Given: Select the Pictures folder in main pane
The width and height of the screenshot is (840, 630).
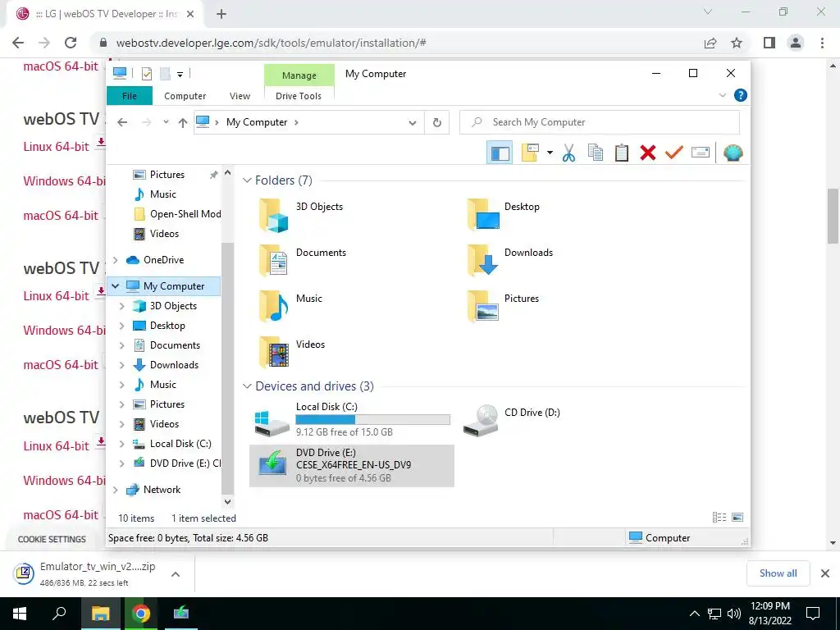Looking at the screenshot, I should 503,306.
